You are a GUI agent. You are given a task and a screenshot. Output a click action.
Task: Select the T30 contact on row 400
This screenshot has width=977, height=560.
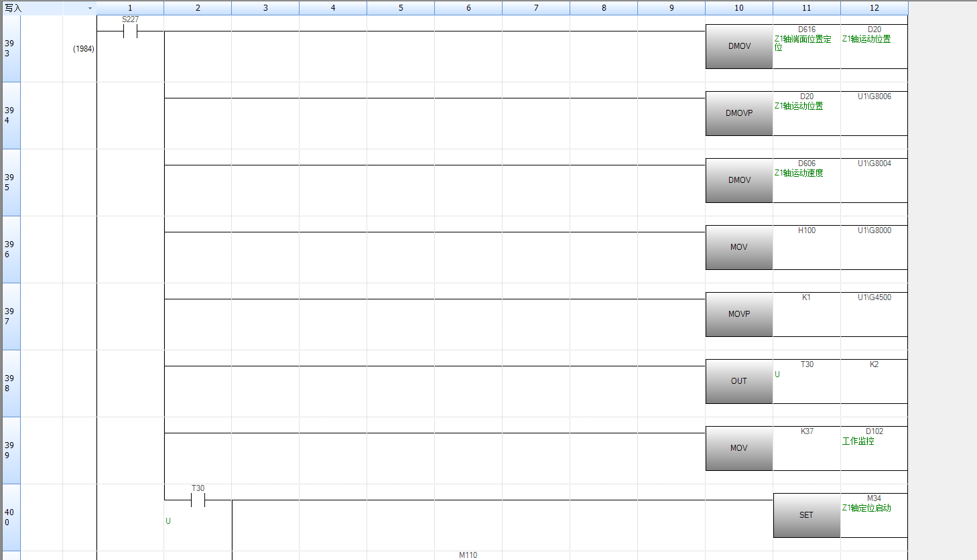click(198, 500)
